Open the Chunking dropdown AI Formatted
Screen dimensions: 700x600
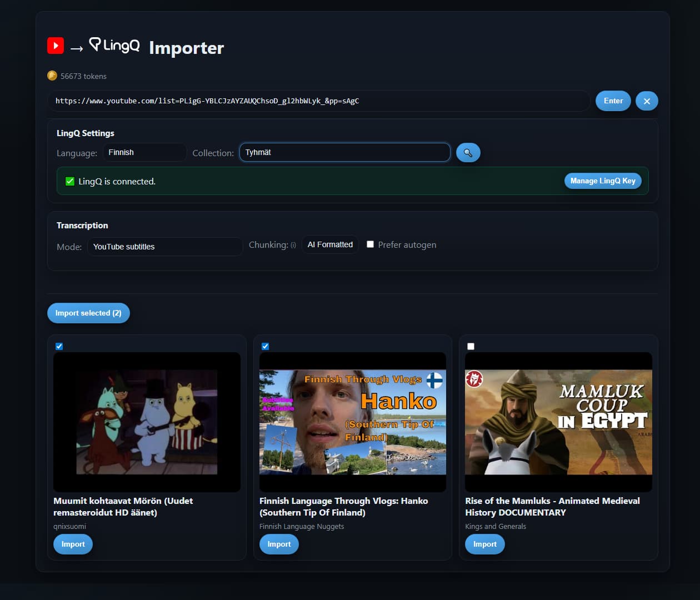tap(330, 244)
